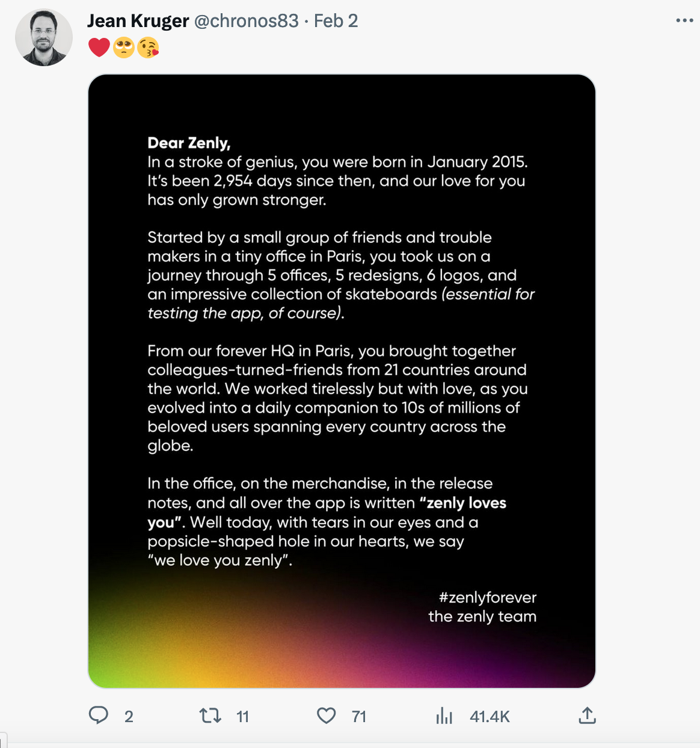700x748 pixels.
Task: Reply to Jean Kruger's tweet
Action: pos(99,716)
